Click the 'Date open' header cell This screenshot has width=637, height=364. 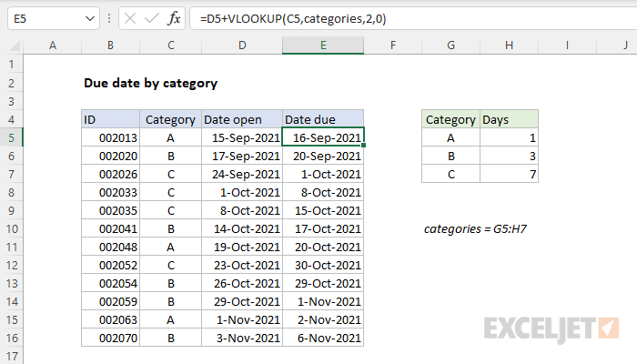tap(242, 119)
